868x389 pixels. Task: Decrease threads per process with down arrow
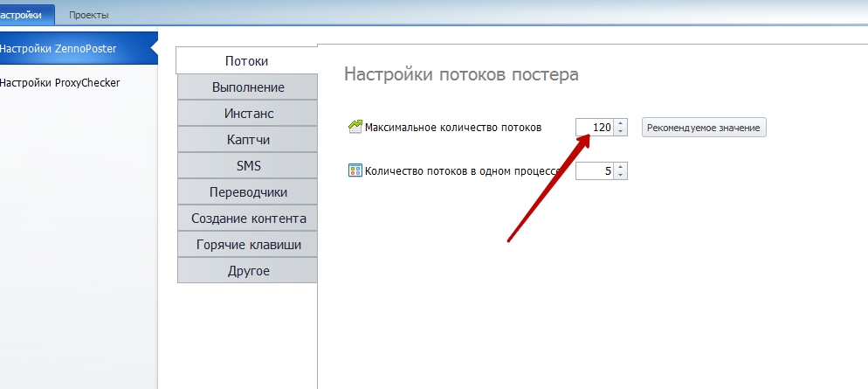[621, 175]
